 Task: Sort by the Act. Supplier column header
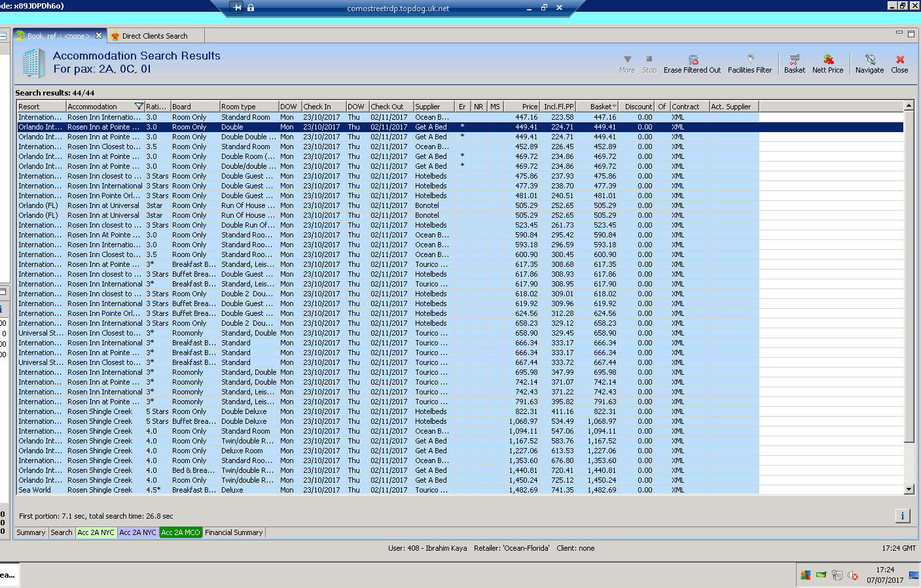[734, 107]
